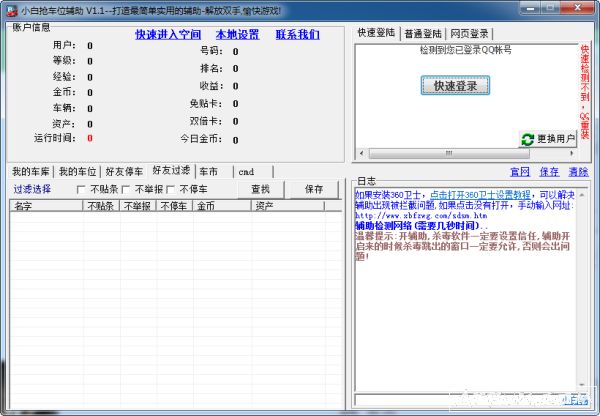Click the http://www.xbfzwg.com/sdsm.htm URL text
This screenshot has width=600, height=416.
421,215
